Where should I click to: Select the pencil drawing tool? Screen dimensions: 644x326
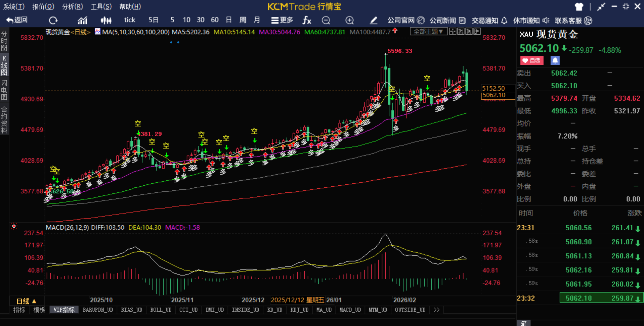coord(373,20)
